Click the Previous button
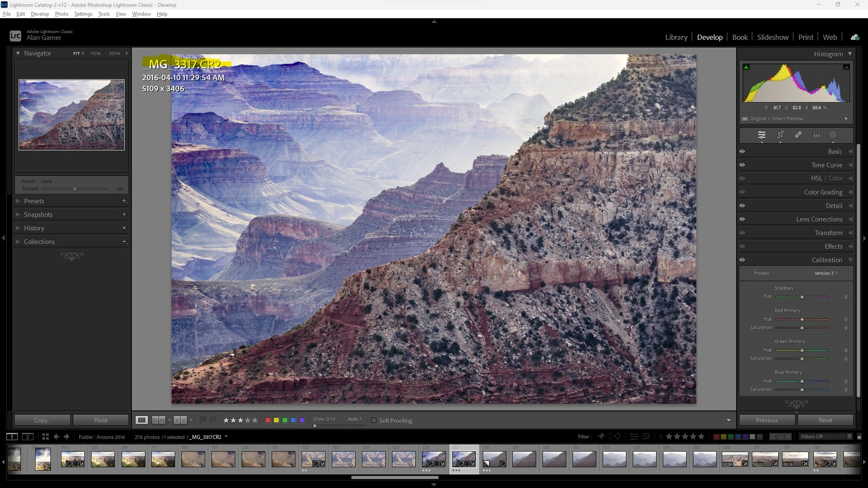868x488 pixels. tap(767, 420)
